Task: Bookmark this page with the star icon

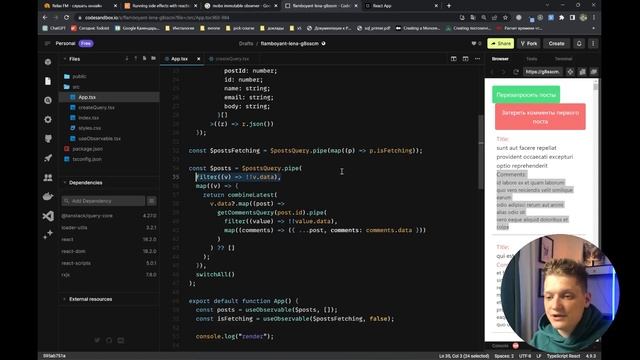Action: tap(505, 18)
